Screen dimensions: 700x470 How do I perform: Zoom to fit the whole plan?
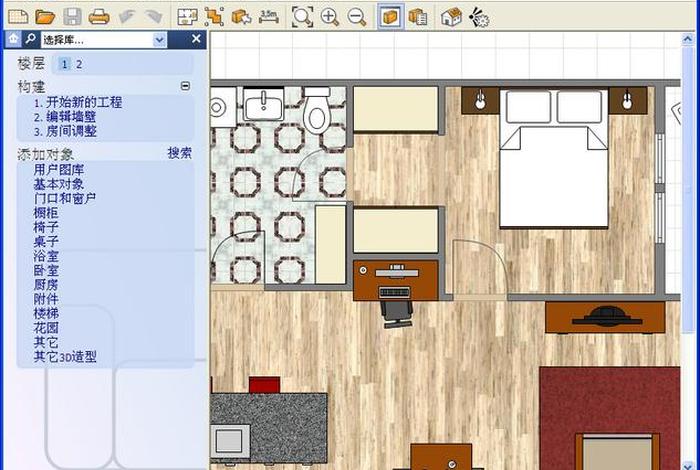click(302, 17)
